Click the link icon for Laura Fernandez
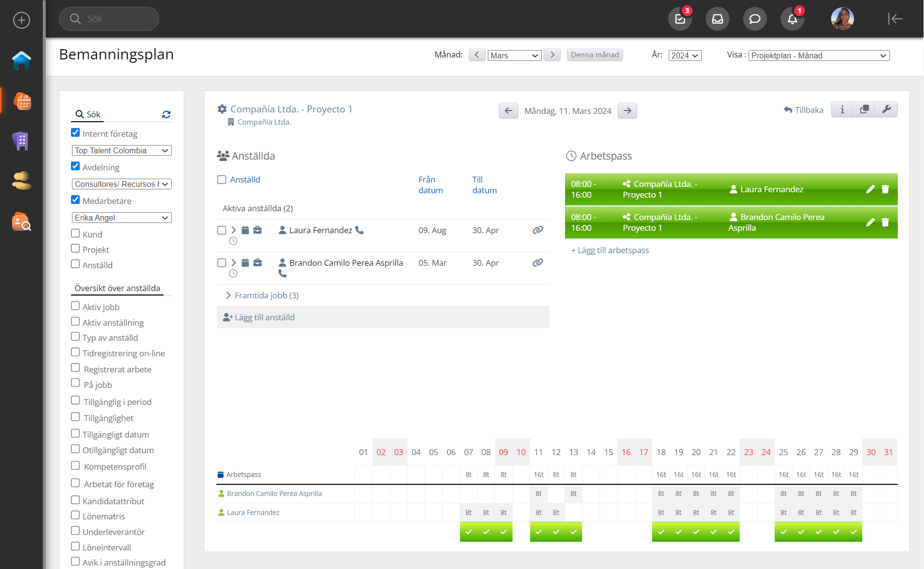Screen dimensions: 924x569 coord(537,230)
